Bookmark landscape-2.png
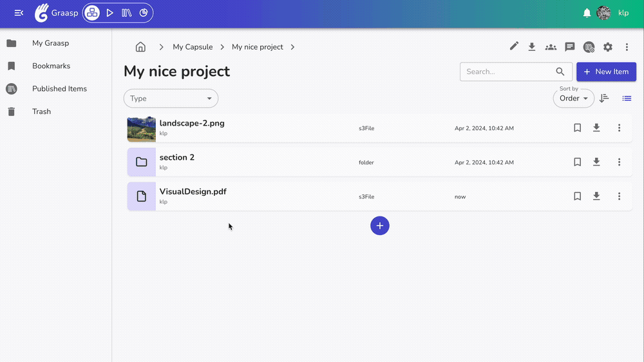The width and height of the screenshot is (644, 362). coord(578,128)
